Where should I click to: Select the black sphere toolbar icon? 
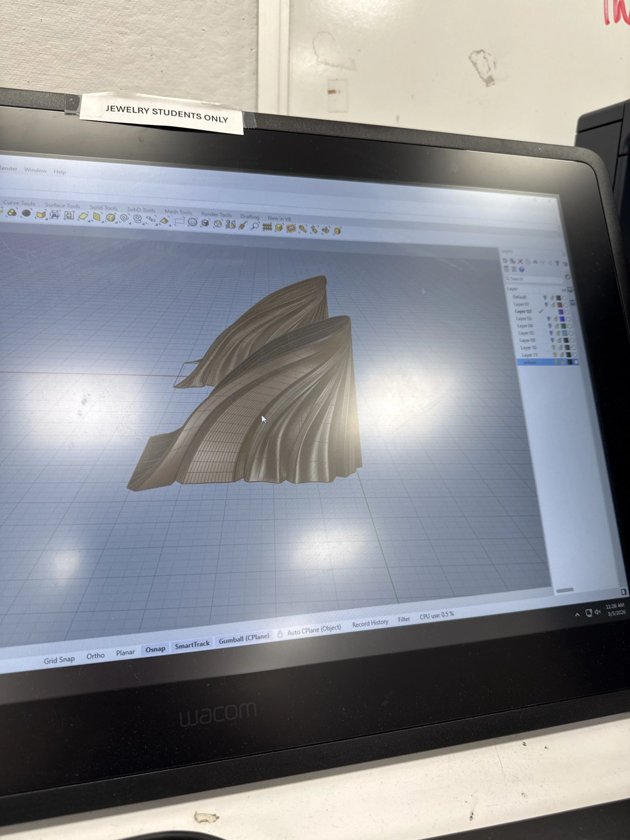(26, 213)
